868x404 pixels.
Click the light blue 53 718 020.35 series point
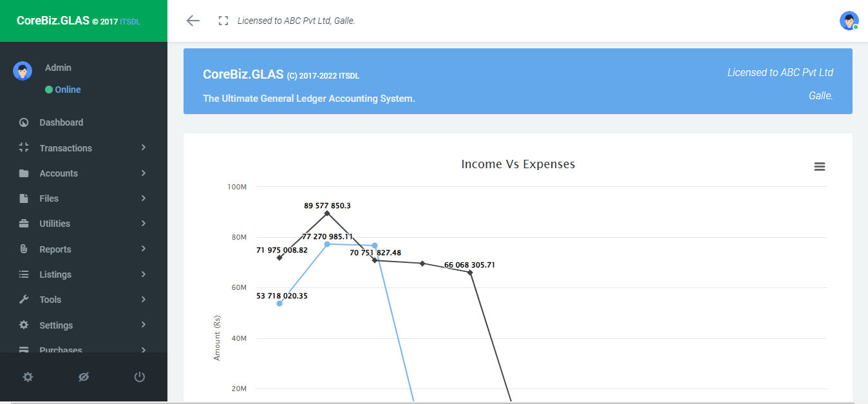[x=279, y=303]
